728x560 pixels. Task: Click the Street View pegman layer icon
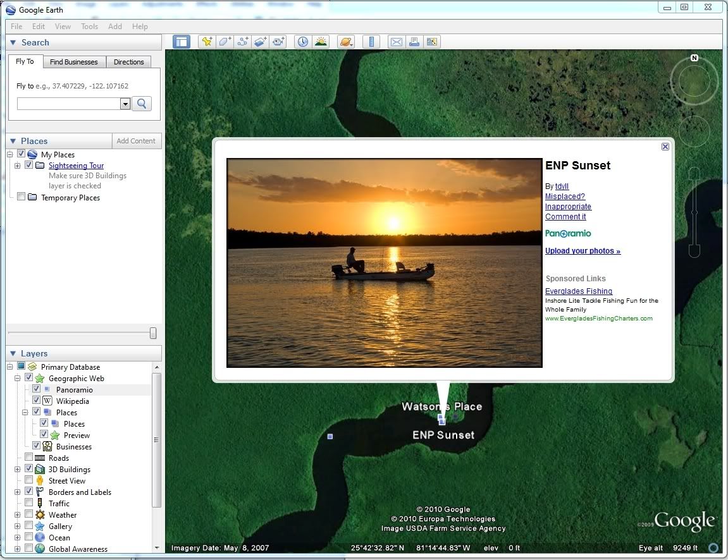point(40,480)
